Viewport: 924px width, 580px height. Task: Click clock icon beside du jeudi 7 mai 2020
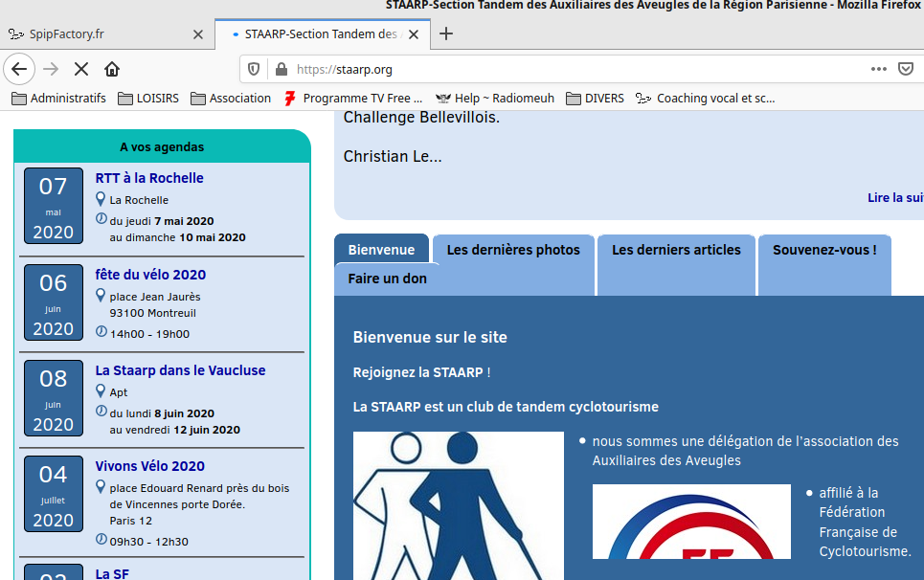point(101,218)
